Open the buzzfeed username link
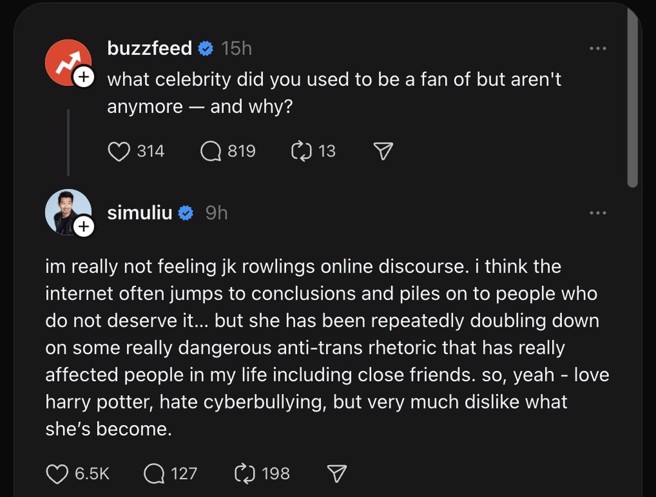656x497 pixels. pos(149,48)
